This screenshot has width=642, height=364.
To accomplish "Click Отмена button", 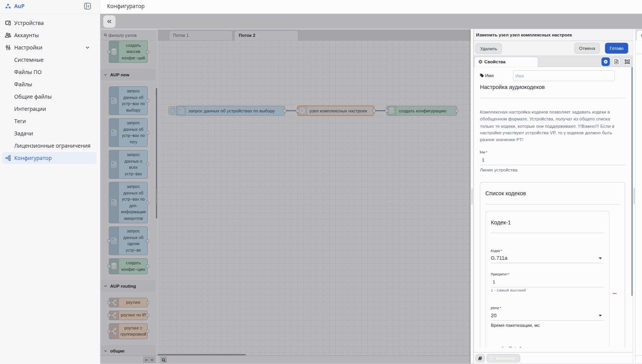I will [x=587, y=48].
